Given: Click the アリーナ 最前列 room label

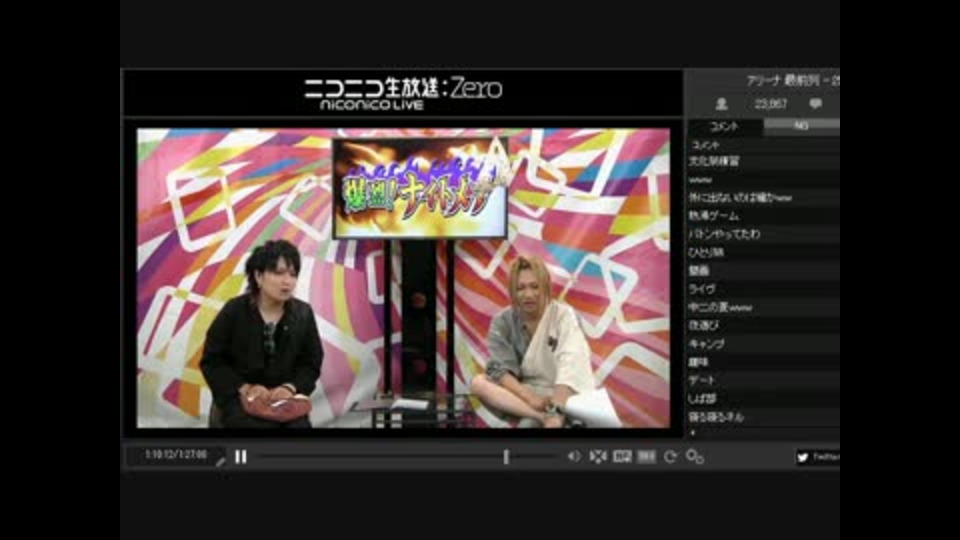Looking at the screenshot, I should point(792,80).
